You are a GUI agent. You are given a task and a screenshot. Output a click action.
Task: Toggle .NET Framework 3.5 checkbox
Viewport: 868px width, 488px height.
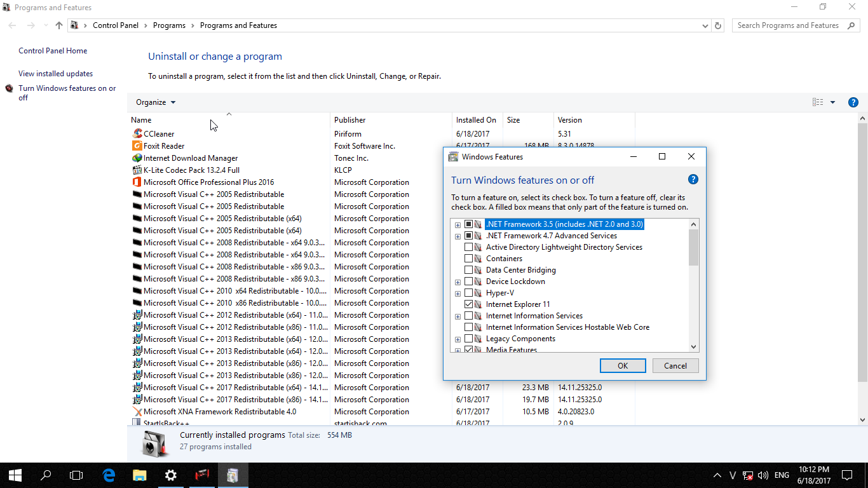tap(469, 224)
